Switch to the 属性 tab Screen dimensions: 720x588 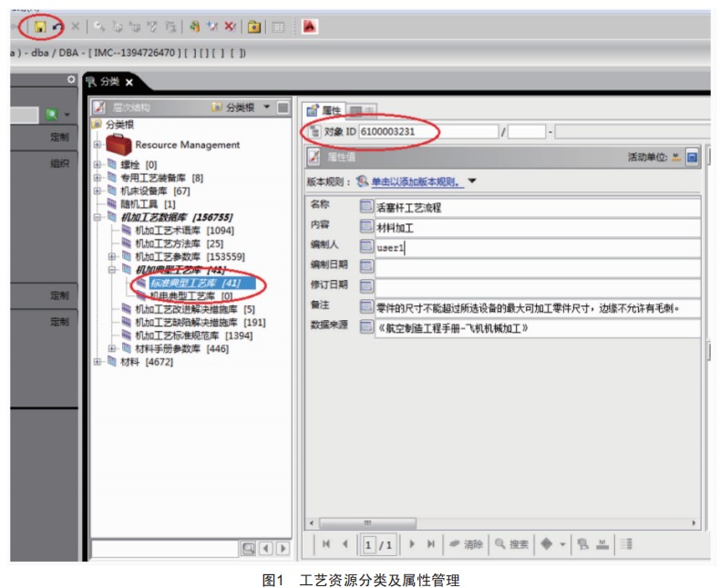click(x=324, y=110)
